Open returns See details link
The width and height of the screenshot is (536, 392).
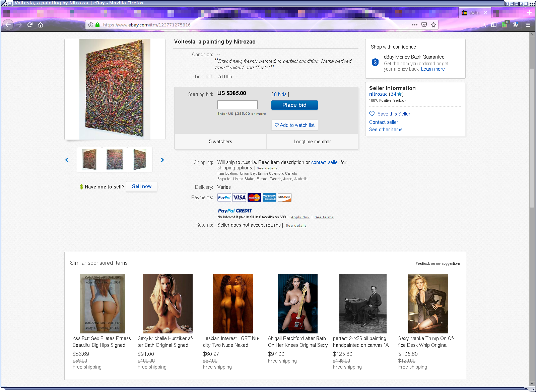click(296, 226)
